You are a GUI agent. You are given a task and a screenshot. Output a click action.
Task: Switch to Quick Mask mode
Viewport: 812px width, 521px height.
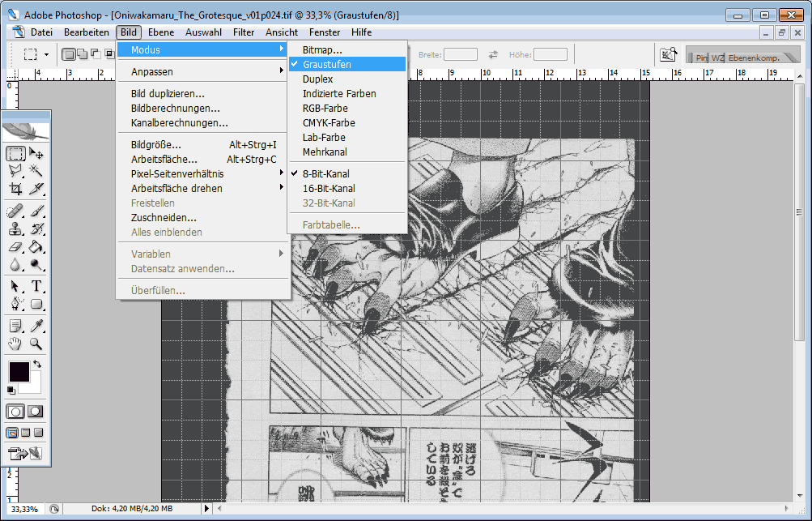pos(35,412)
